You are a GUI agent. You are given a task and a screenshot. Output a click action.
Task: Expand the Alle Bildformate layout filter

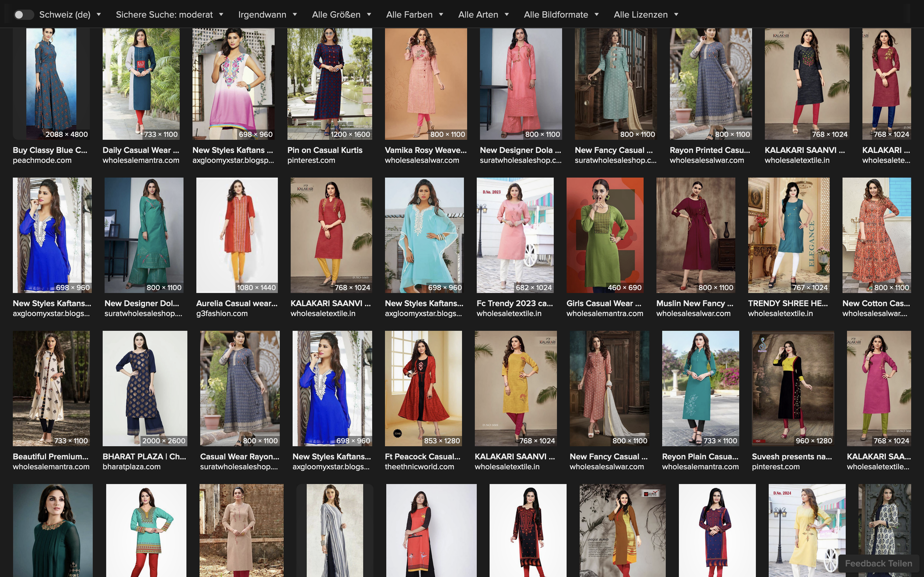coord(561,15)
